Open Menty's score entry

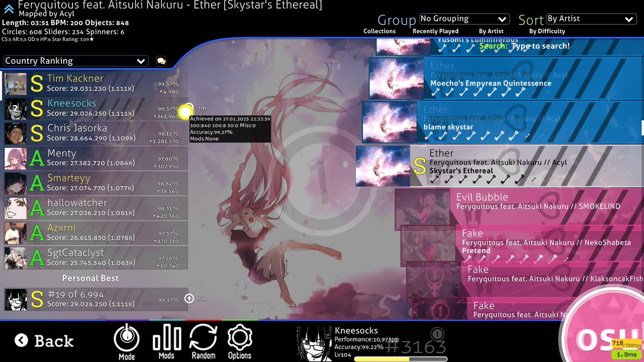(96, 159)
